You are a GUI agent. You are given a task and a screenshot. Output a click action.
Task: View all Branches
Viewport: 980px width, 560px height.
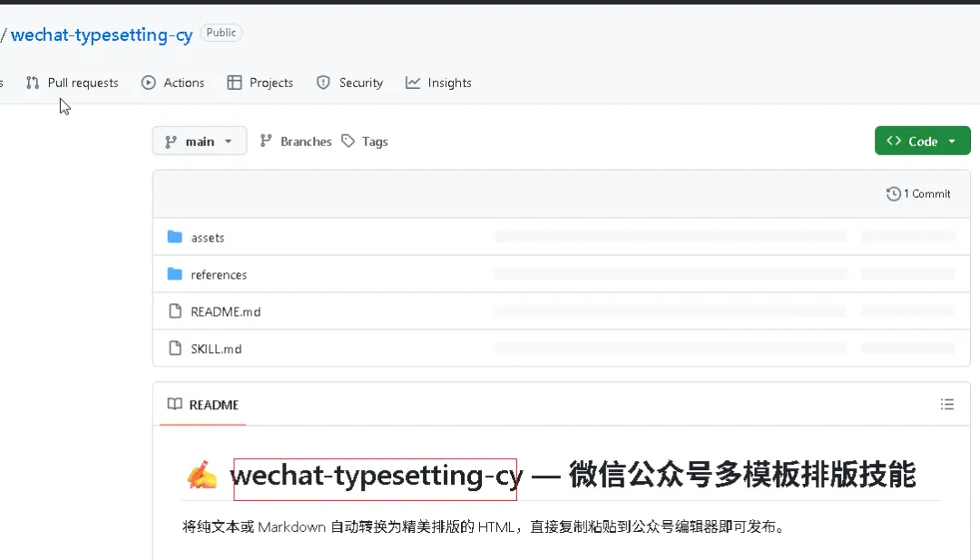(x=296, y=142)
